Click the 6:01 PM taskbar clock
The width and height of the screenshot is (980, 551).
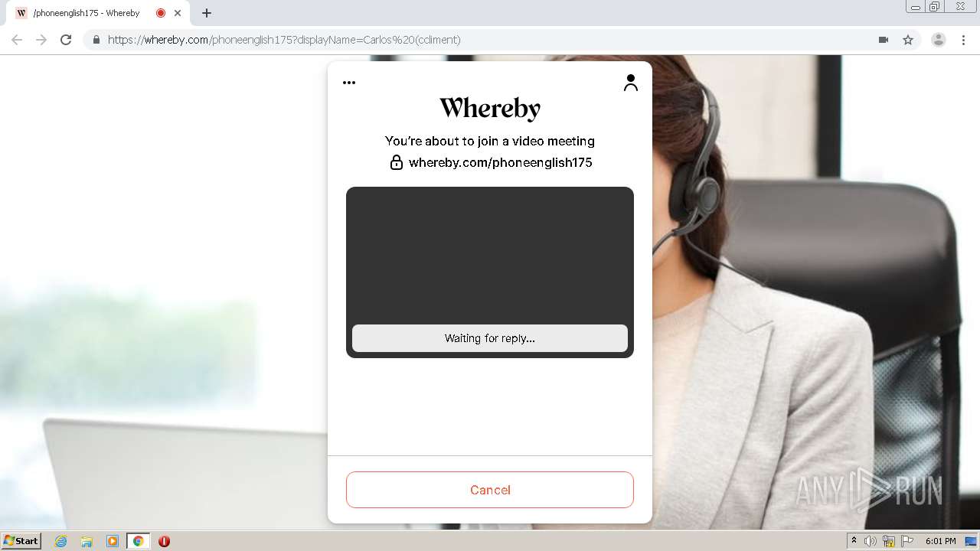tap(940, 541)
